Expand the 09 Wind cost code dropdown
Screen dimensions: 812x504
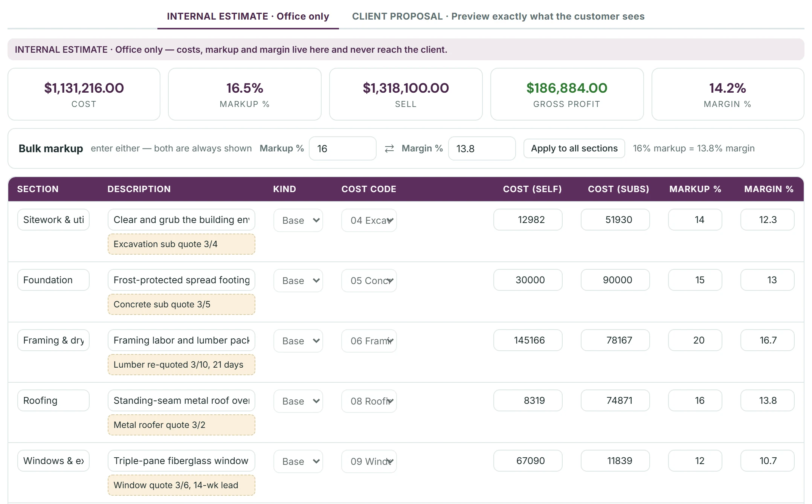coord(369,461)
